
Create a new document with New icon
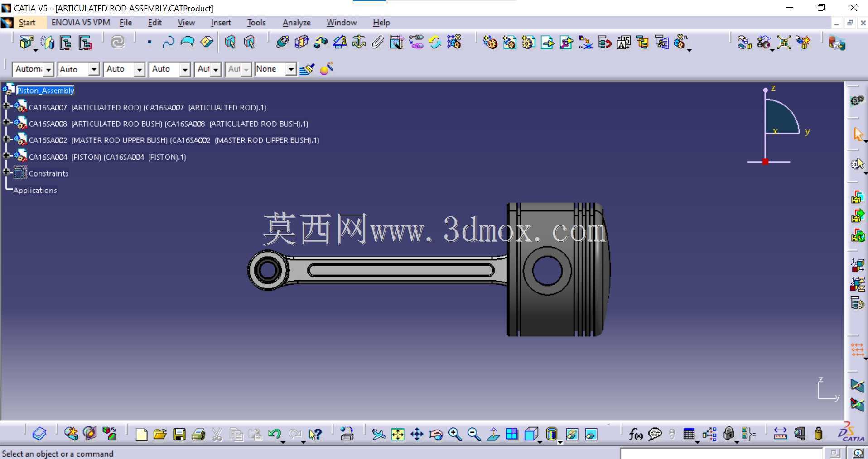tap(141, 435)
